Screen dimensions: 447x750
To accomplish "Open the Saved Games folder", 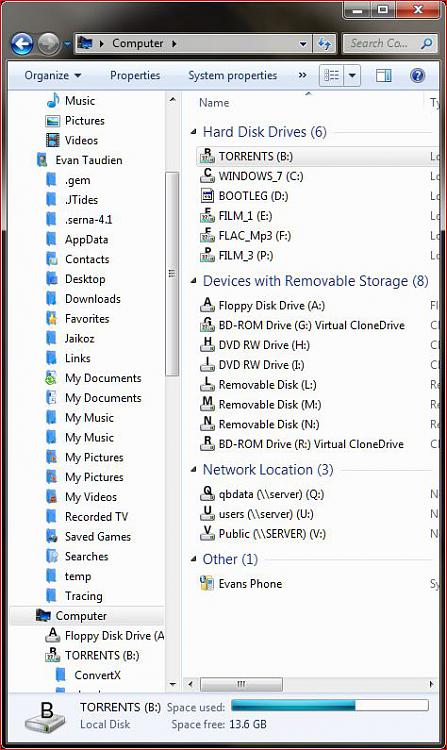I will click(x=98, y=537).
